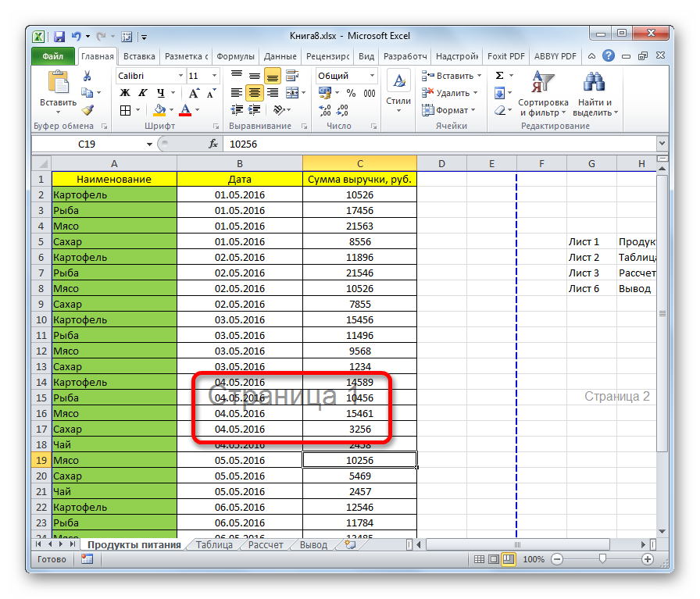Expand the number format dropdown Общий
The image size is (700, 599).
[370, 76]
